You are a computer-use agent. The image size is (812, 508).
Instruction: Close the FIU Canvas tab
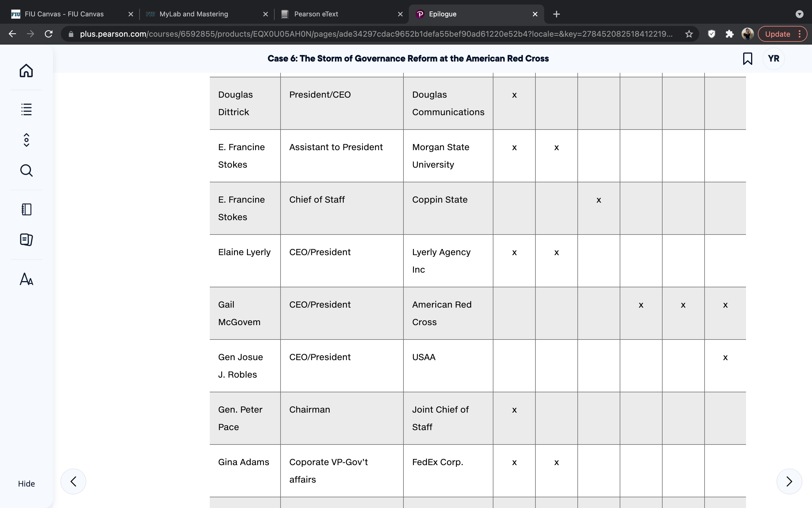click(x=131, y=14)
